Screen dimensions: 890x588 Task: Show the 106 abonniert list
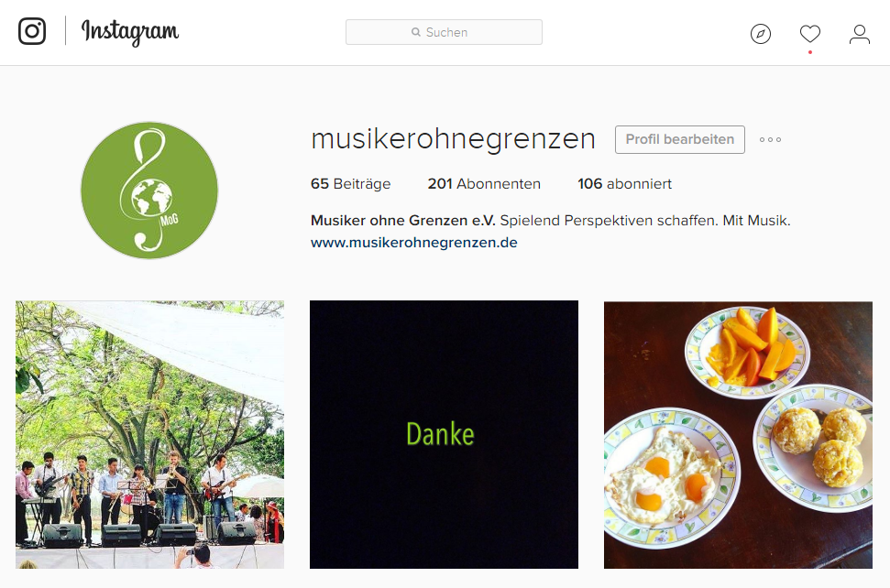624,184
